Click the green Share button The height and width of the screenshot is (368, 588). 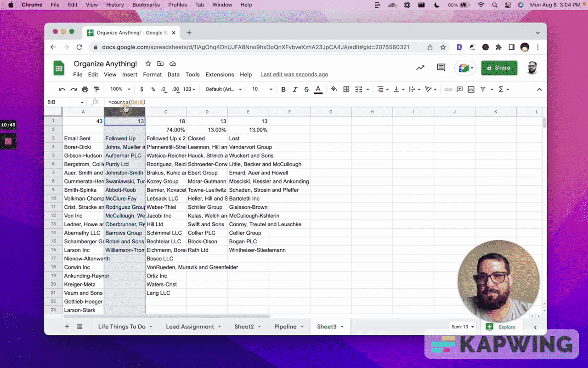click(499, 68)
